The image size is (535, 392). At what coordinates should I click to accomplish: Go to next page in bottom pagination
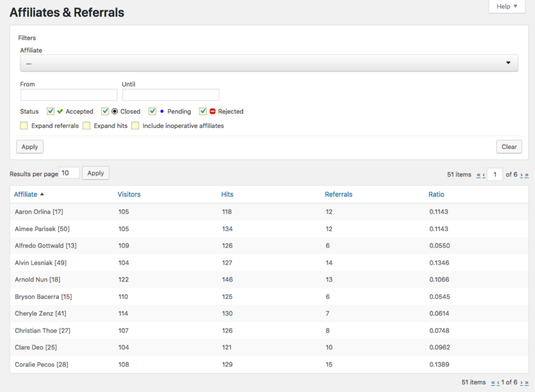point(521,383)
